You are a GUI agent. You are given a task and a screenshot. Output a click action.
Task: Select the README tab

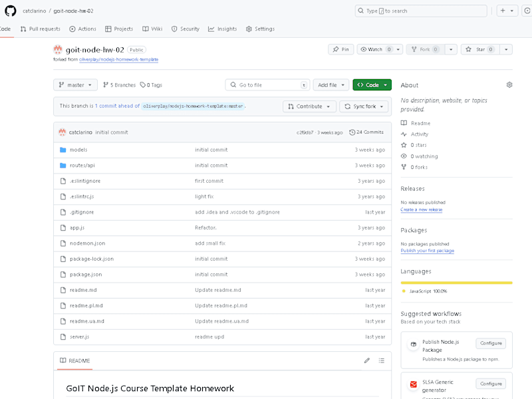pyautogui.click(x=75, y=360)
